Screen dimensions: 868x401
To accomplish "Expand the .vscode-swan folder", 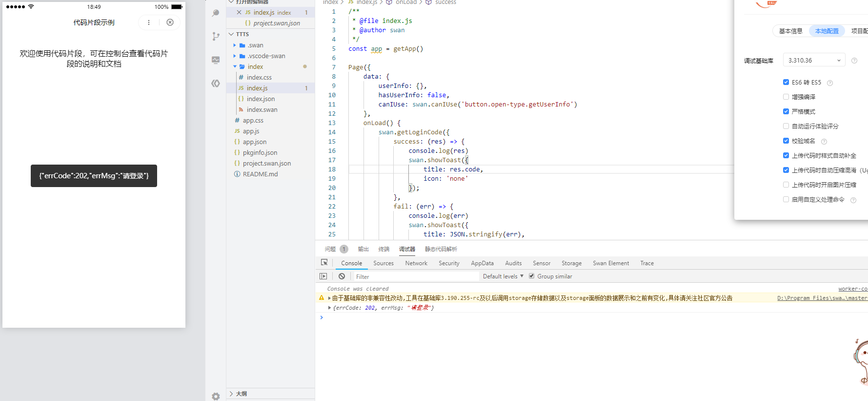I will point(266,56).
